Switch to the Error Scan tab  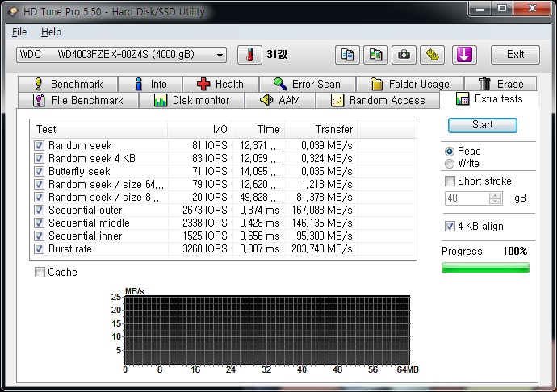click(308, 84)
